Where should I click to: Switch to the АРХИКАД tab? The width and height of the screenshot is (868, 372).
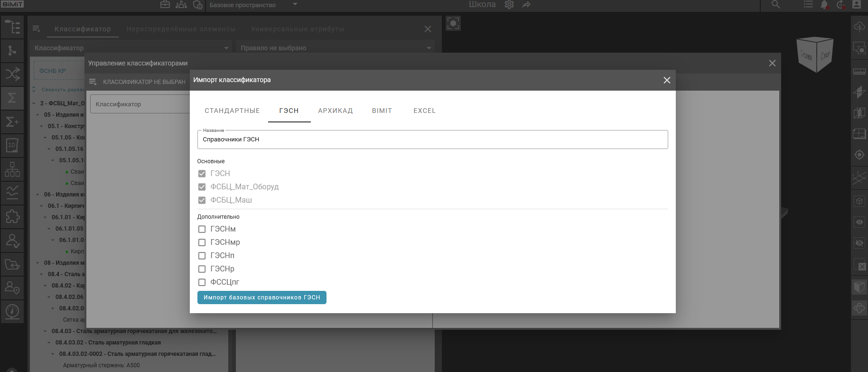tap(336, 111)
